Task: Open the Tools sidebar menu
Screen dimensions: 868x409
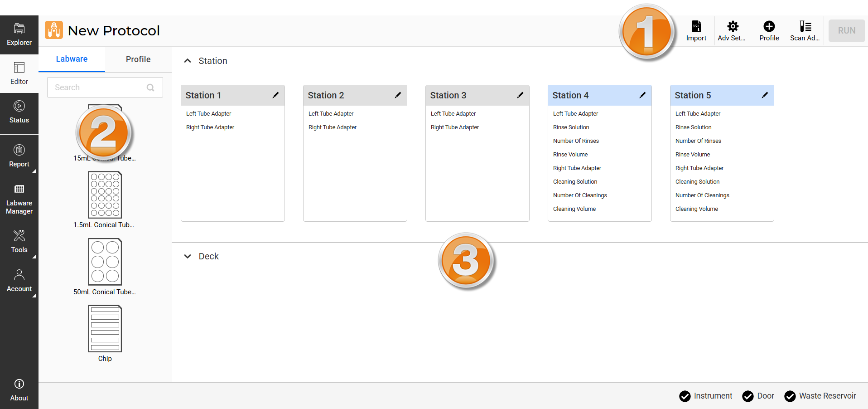Action: tap(19, 241)
